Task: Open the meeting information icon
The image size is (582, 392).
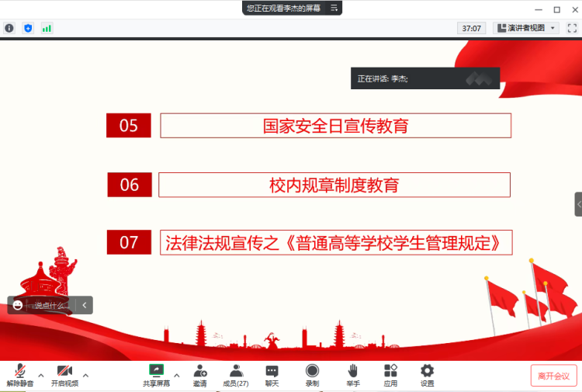Action: coord(9,28)
